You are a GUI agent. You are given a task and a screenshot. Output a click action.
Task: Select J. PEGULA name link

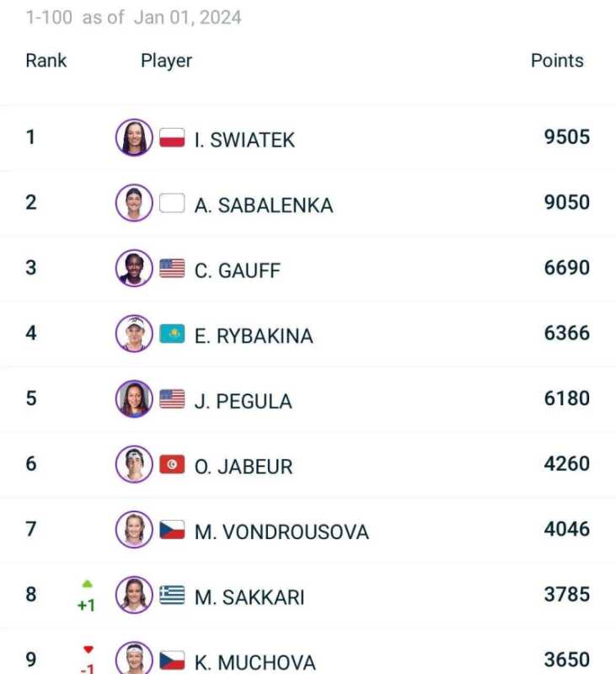tap(243, 401)
